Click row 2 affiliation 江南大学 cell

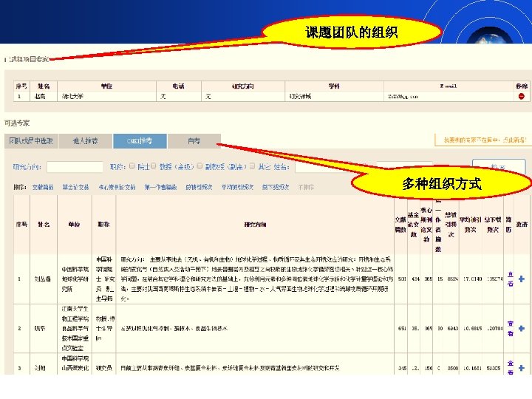click(x=75, y=328)
